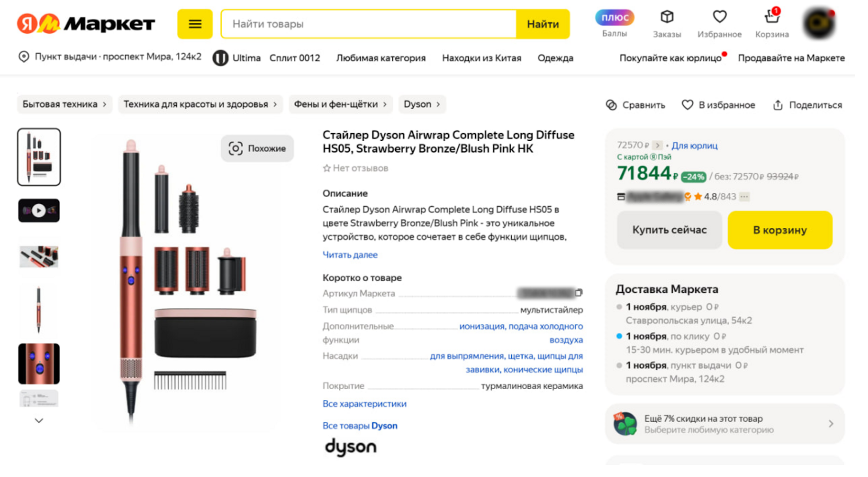Open the Заказы orders box icon

click(667, 17)
